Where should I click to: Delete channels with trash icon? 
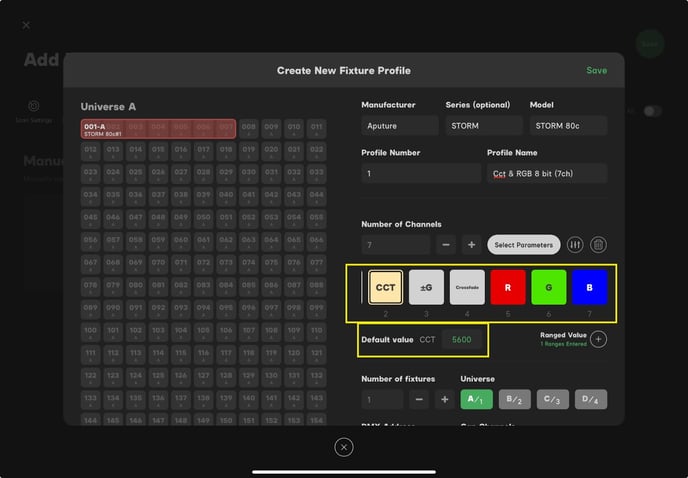598,245
